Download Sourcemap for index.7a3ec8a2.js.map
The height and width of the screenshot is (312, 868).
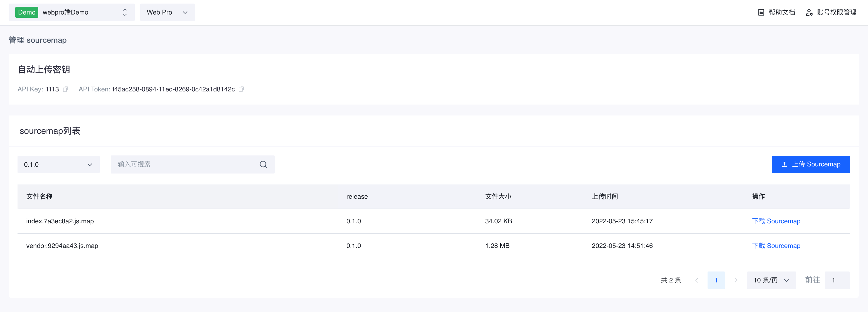click(x=776, y=221)
